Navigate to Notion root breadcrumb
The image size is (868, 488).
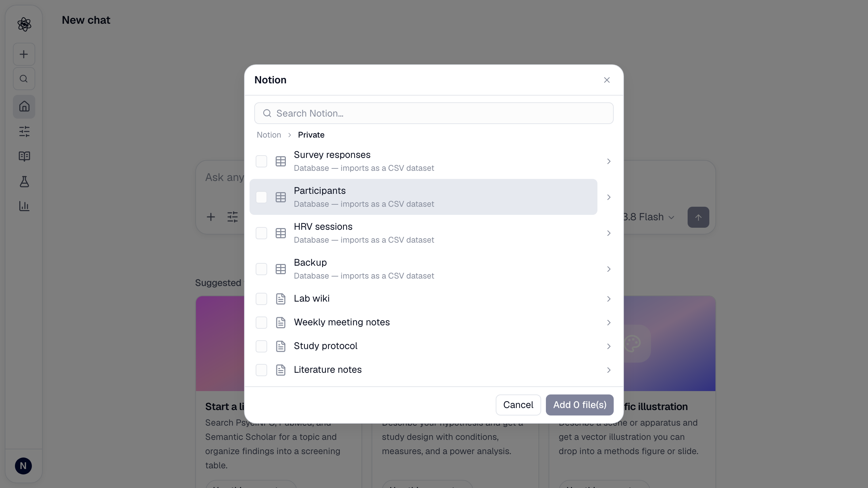pyautogui.click(x=269, y=135)
